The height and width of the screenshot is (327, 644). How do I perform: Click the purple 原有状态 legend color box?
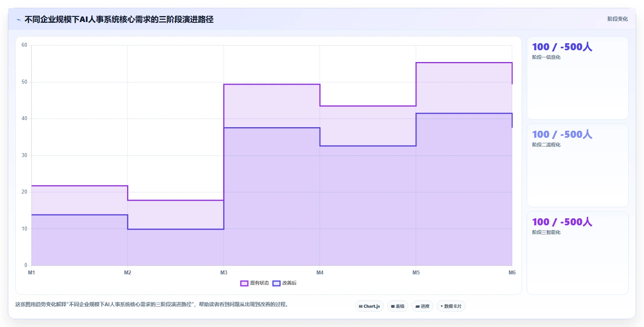tap(244, 283)
